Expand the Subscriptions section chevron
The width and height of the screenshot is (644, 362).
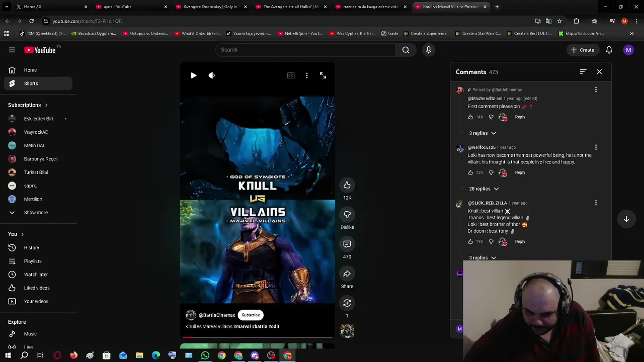(46, 106)
